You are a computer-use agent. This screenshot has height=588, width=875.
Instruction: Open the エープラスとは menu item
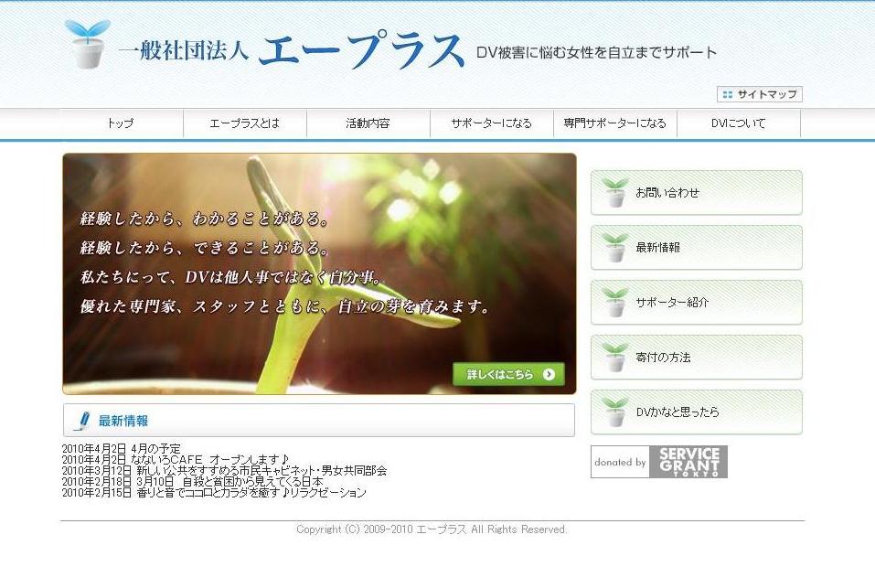point(245,123)
